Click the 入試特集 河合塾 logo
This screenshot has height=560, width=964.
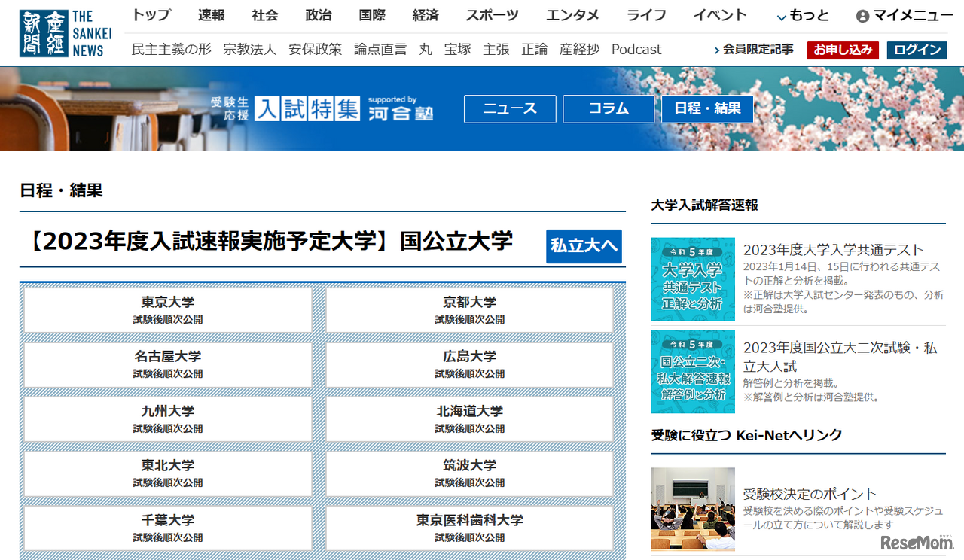[319, 108]
